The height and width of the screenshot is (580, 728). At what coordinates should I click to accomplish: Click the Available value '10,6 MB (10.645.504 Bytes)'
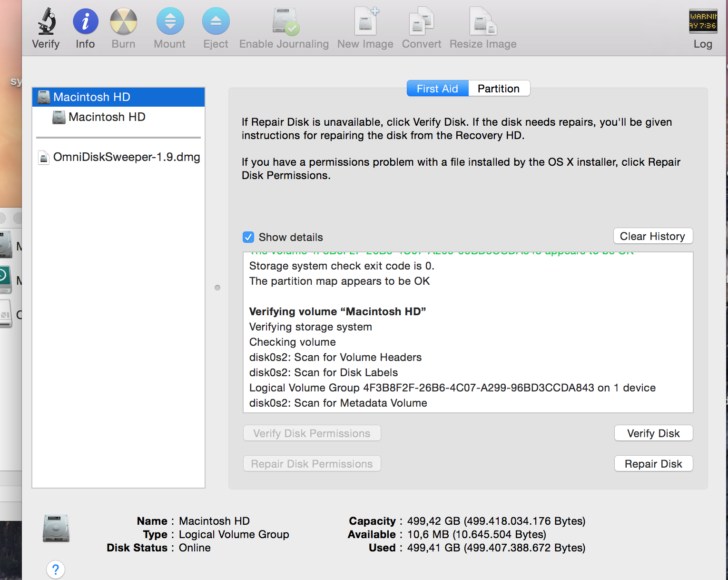tap(477, 534)
